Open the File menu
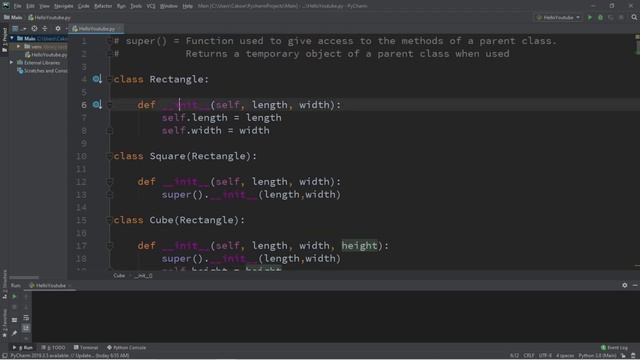The height and width of the screenshot is (360, 640). (x=18, y=6)
